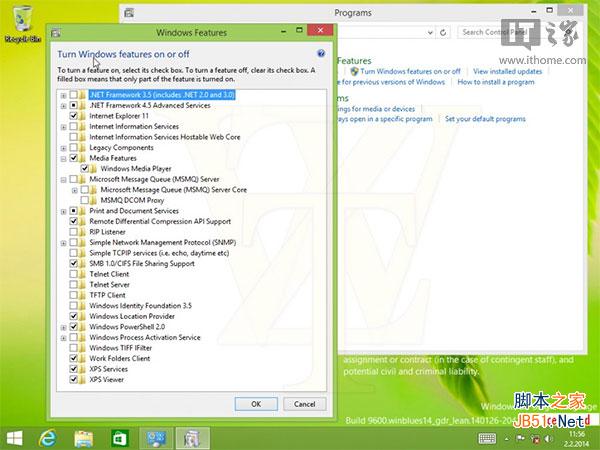The width and height of the screenshot is (600, 450).
Task: Switch to the Control Panel taskbar icon
Action: 156,439
